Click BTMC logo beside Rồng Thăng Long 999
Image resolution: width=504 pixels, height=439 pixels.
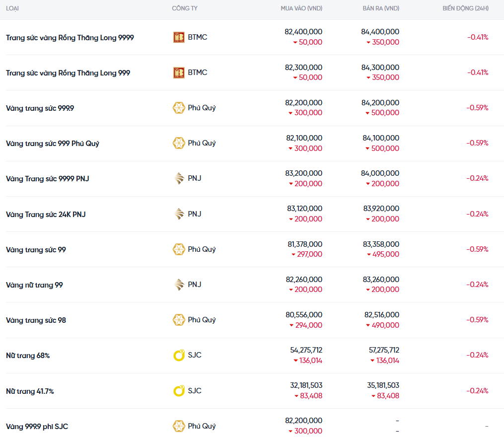(179, 73)
